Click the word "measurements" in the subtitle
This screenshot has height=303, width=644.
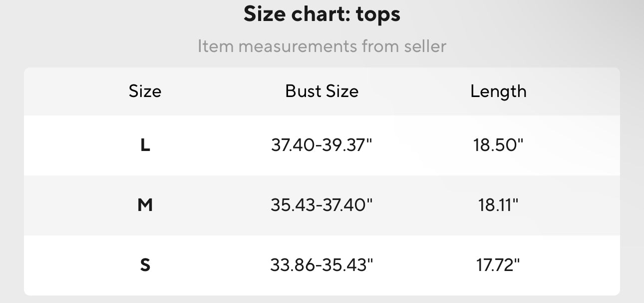point(298,46)
